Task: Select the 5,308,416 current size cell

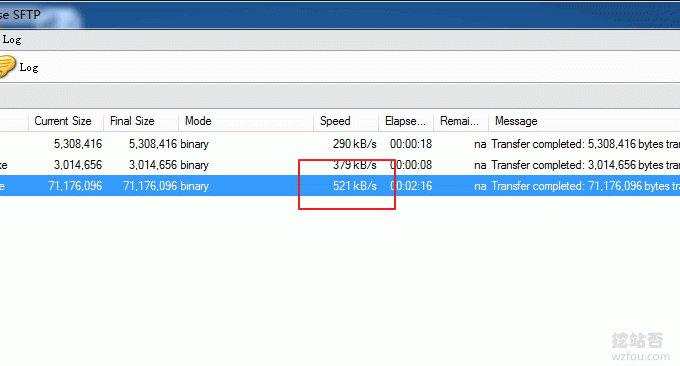Action: [x=78, y=144]
